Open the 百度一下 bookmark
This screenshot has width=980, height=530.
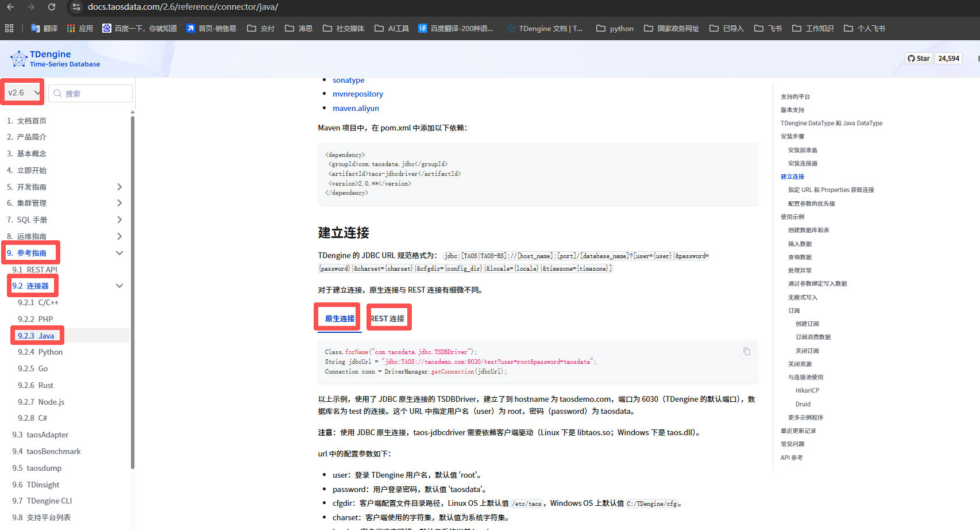[140, 28]
